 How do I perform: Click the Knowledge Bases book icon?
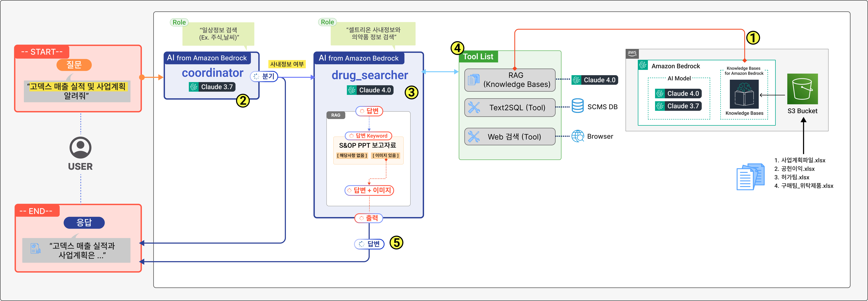(744, 94)
